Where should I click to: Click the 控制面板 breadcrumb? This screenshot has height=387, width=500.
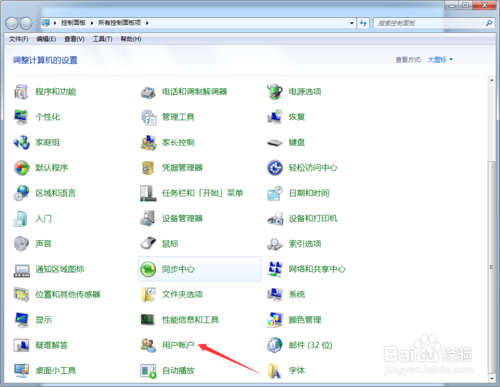74,23
